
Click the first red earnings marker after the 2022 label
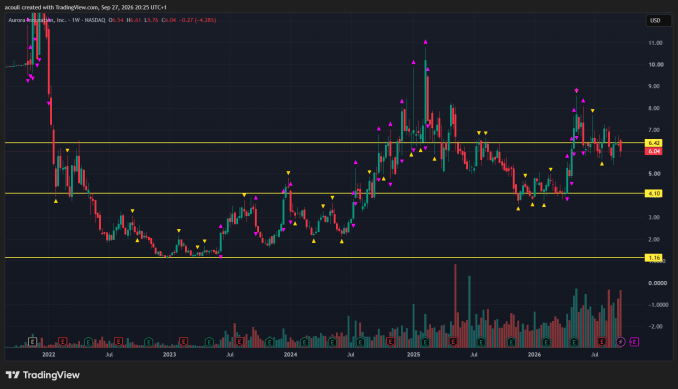click(x=63, y=342)
